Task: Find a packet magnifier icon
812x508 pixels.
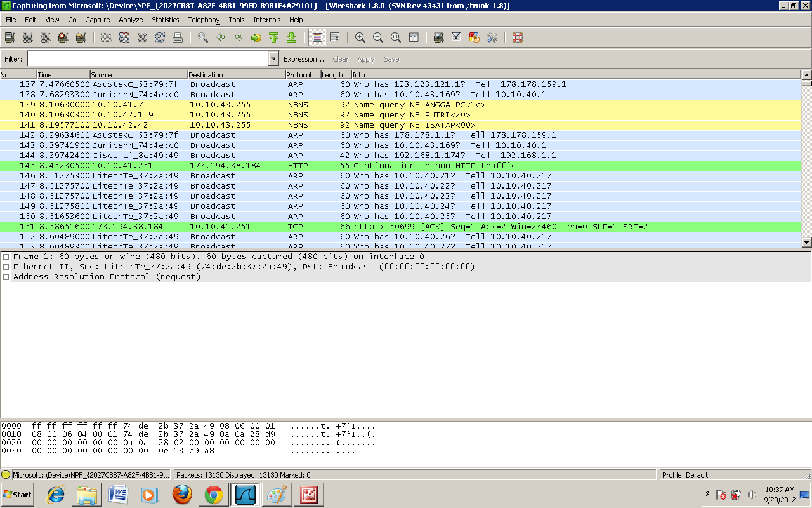Action: point(203,37)
